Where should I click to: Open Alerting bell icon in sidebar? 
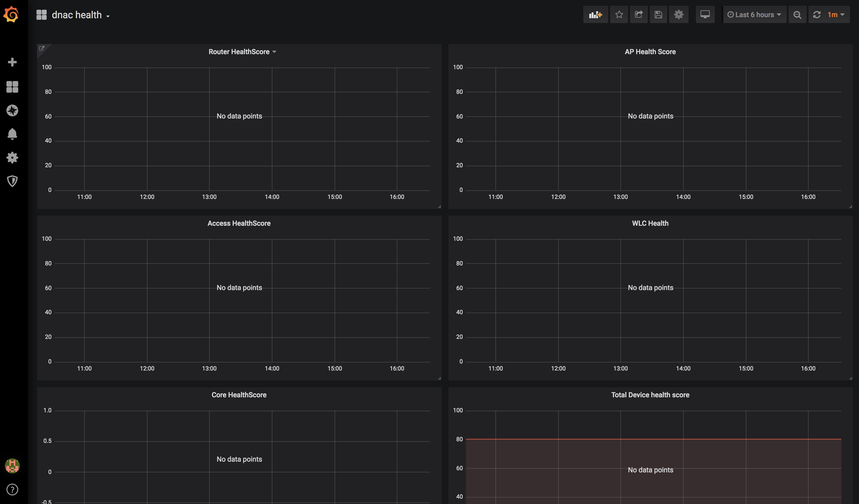pyautogui.click(x=12, y=134)
